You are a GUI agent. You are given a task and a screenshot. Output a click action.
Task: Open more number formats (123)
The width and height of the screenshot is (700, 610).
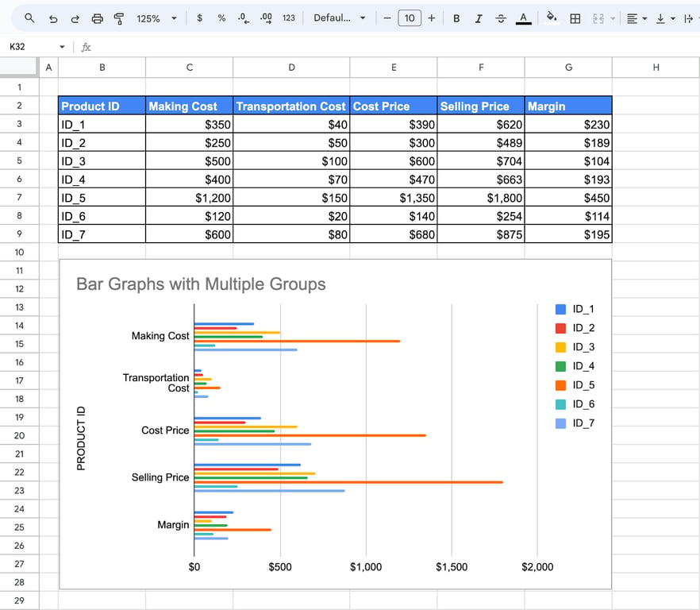click(x=289, y=18)
